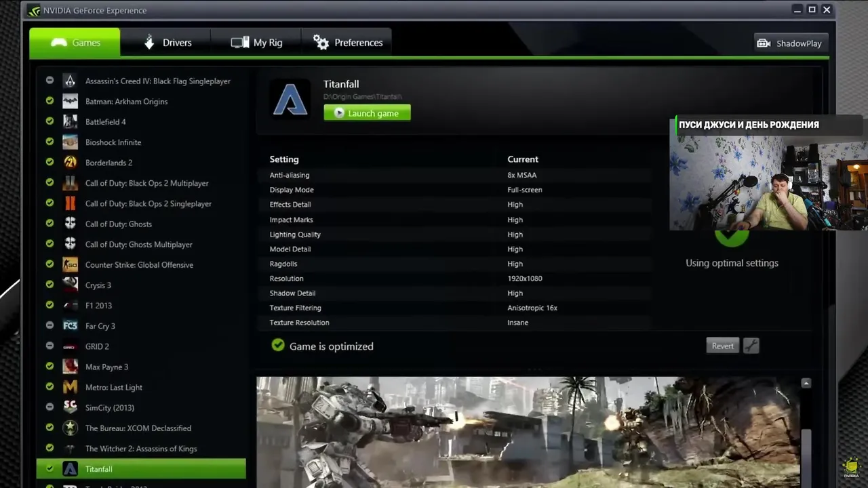
Task: Select Titanfall in the games list
Action: click(141, 468)
